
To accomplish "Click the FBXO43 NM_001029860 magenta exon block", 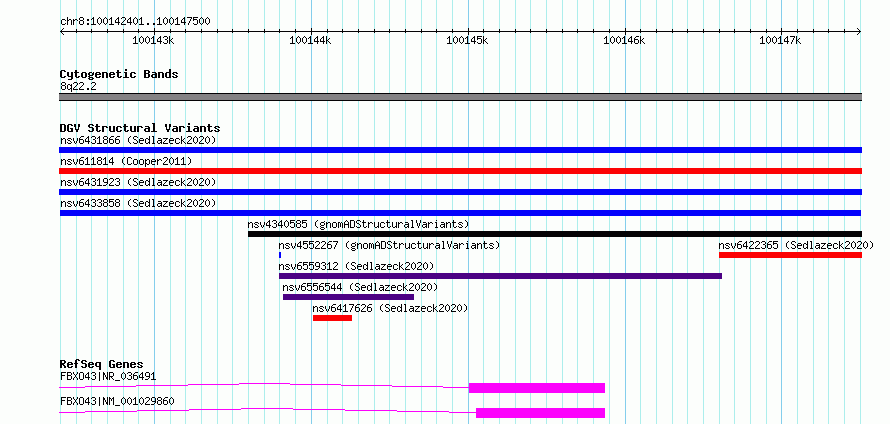I will pyautogui.click(x=540, y=413).
